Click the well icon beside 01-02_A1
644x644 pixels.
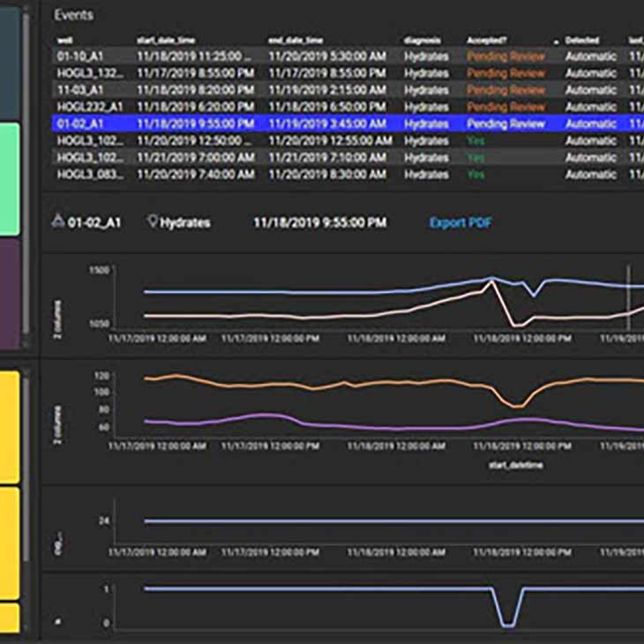[x=59, y=222]
